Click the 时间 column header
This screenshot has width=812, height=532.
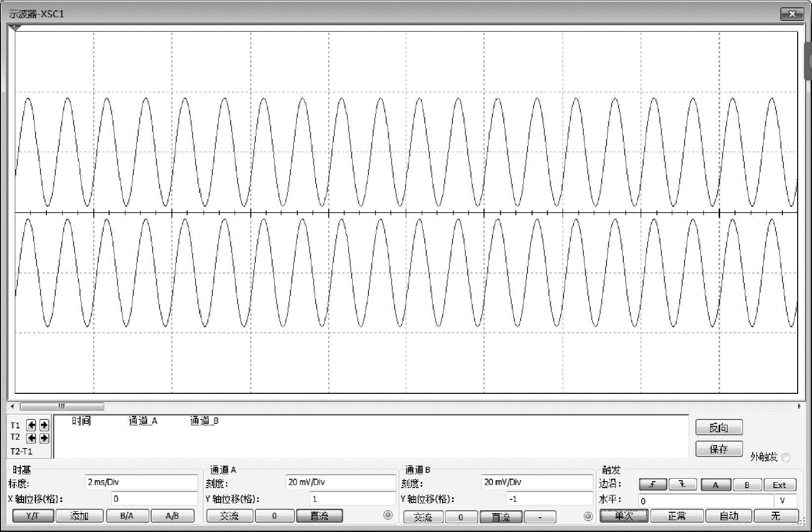pos(81,421)
